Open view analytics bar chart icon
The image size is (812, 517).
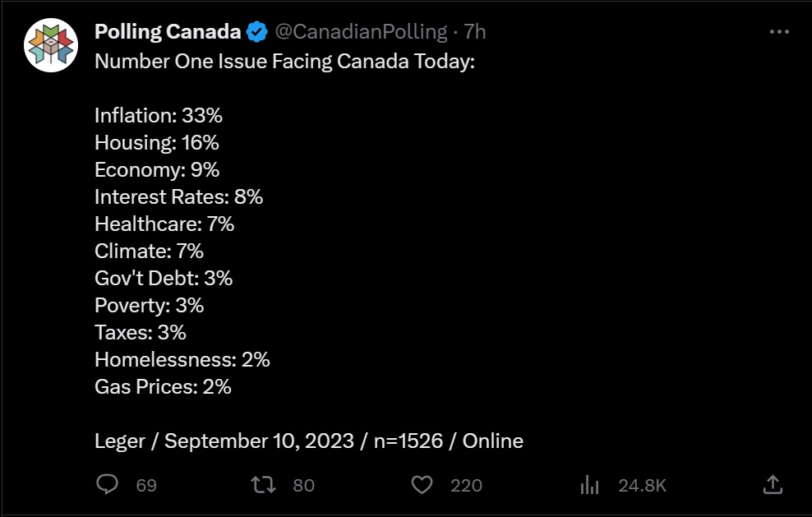(589, 485)
